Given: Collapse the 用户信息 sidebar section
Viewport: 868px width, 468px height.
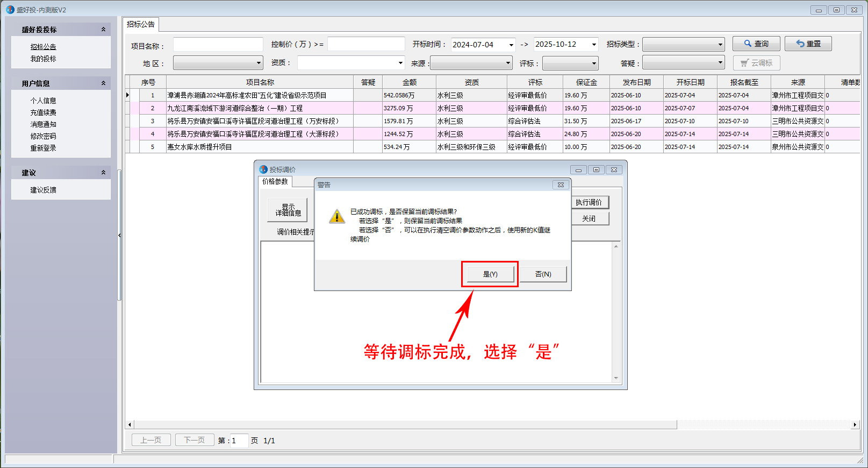Looking at the screenshot, I should coord(103,83).
